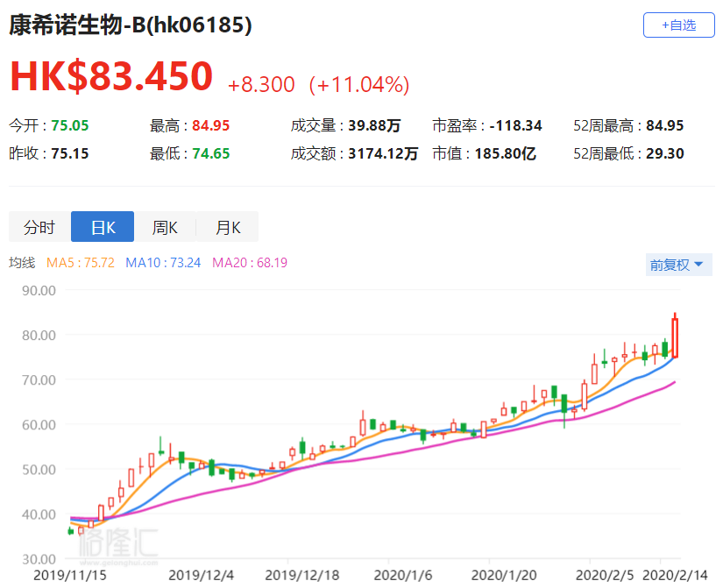This screenshot has height=588, width=723.
Task: Click the 2020/2/5 date axis label
Action: 605,576
